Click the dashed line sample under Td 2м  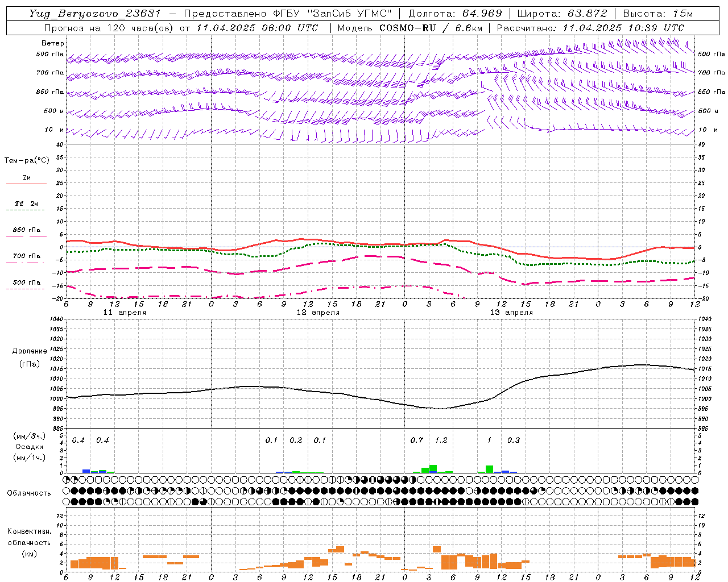click(x=25, y=210)
